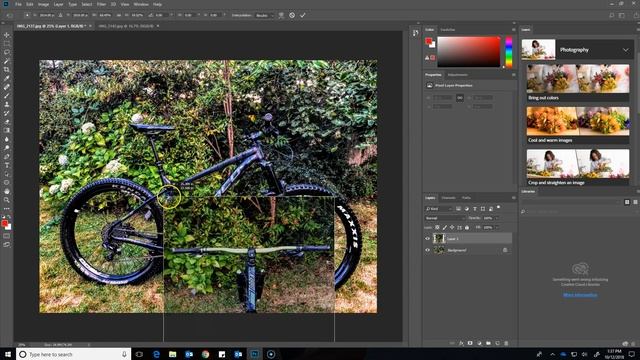Select the Hand tool

pos(7,191)
